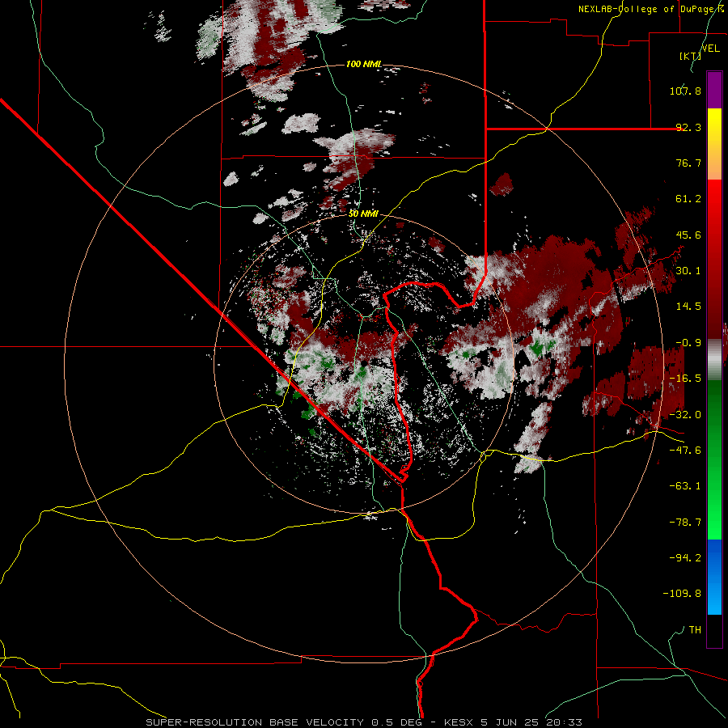This screenshot has width=728, height=728.
Task: Click the -63.1 velocity scale value
Action: [685, 486]
